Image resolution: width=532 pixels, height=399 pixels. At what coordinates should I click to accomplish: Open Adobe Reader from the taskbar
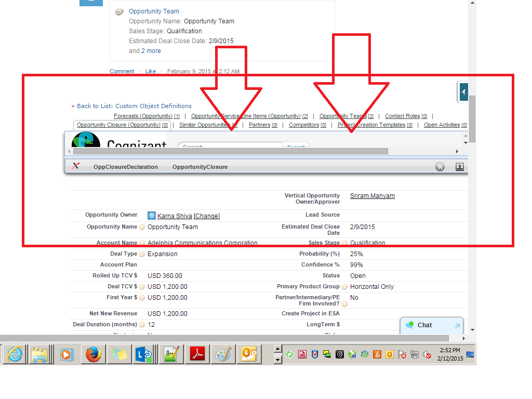tap(197, 354)
